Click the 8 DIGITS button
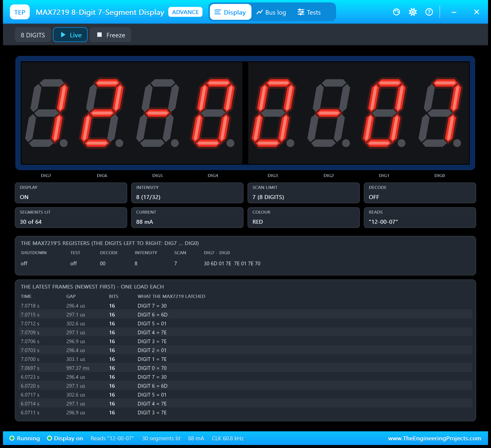The height and width of the screenshot is (448, 491). (33, 35)
